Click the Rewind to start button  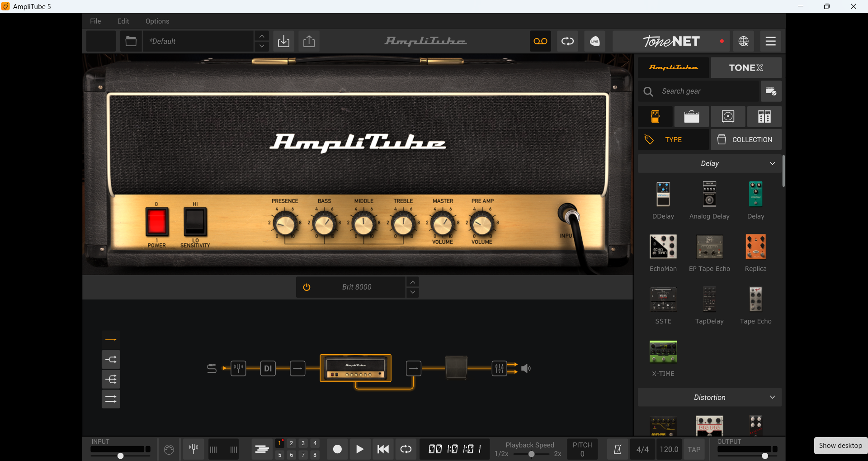[383, 449]
